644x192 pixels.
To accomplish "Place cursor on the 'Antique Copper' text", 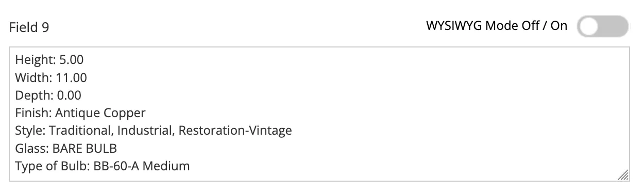I will 100,113.
